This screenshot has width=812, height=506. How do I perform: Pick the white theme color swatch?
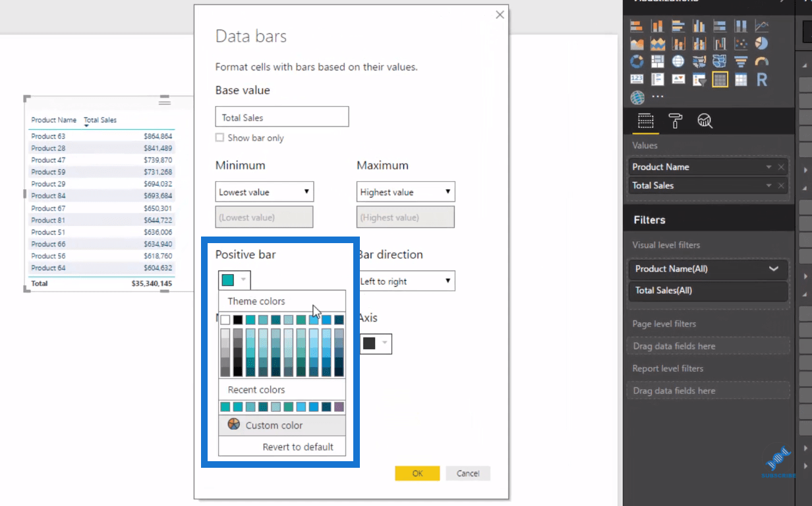pyautogui.click(x=225, y=320)
